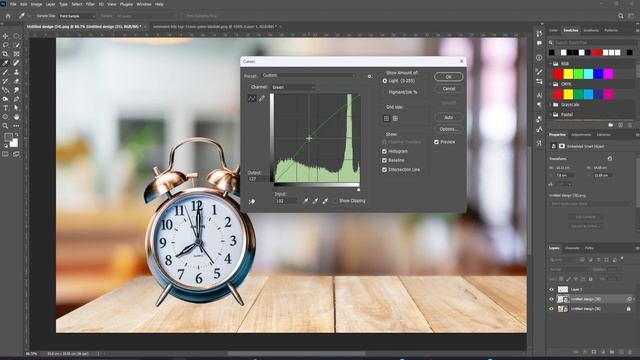Switch to the Gradients tab
Viewport: 640px width, 360px height.
pos(591,31)
